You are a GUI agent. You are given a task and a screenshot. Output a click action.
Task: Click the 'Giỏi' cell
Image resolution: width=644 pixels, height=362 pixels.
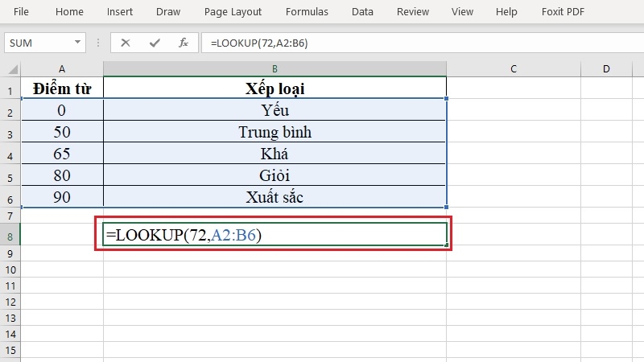point(275,175)
